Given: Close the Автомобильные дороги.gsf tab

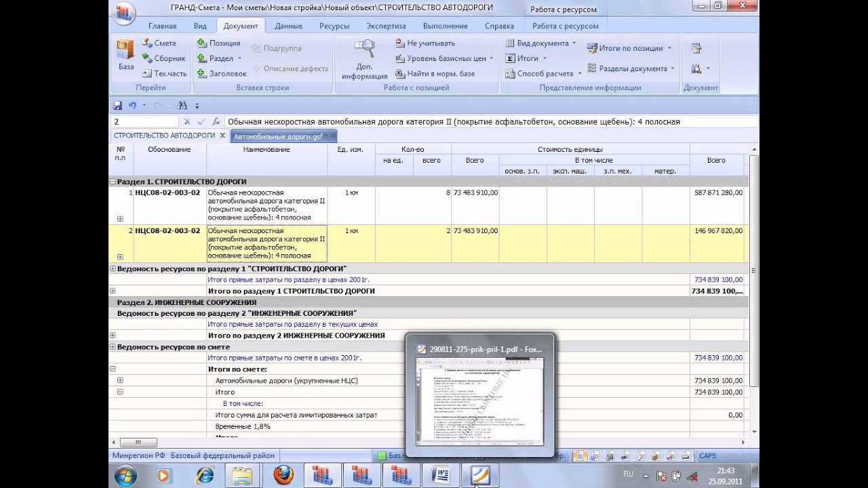Looking at the screenshot, I should (330, 136).
